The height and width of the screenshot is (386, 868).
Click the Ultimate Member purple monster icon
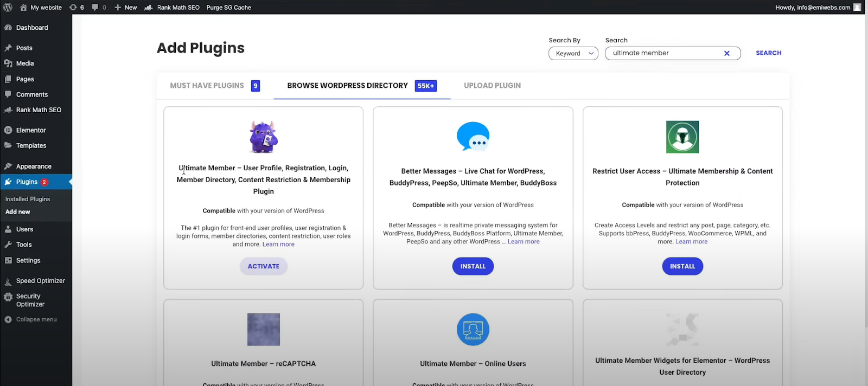264,137
